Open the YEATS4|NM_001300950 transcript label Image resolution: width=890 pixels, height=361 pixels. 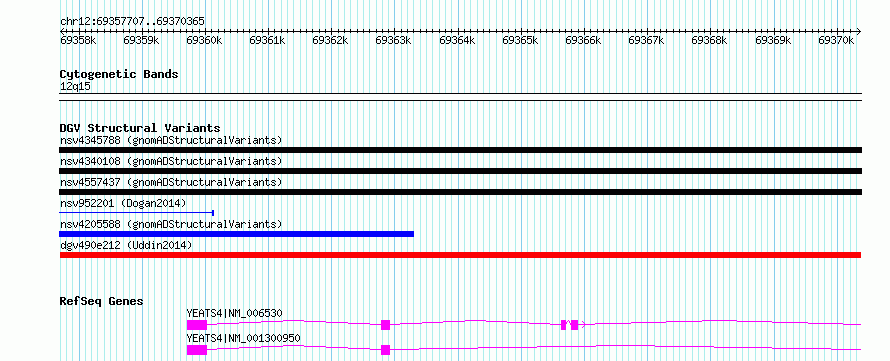coord(244,338)
